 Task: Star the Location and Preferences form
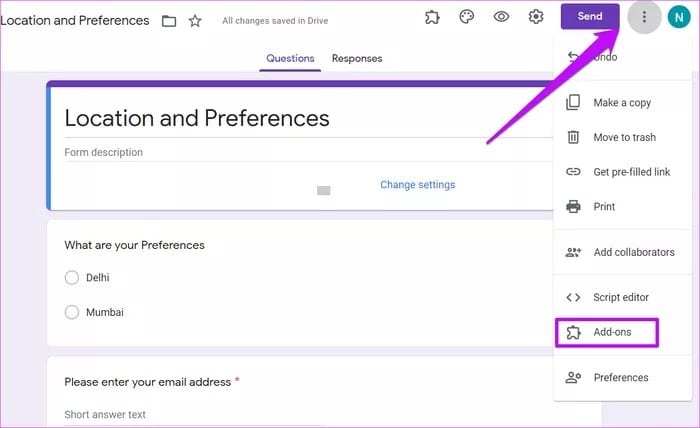click(195, 21)
